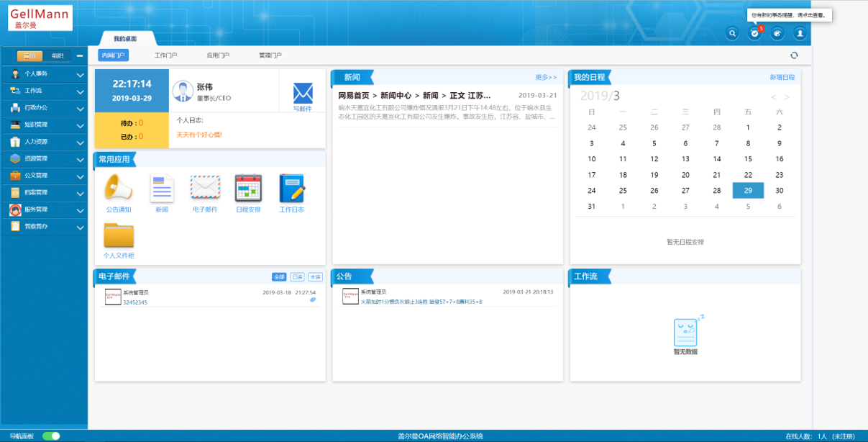Launch the 日程安排 calendar app icon
868x442 pixels.
tap(248, 189)
